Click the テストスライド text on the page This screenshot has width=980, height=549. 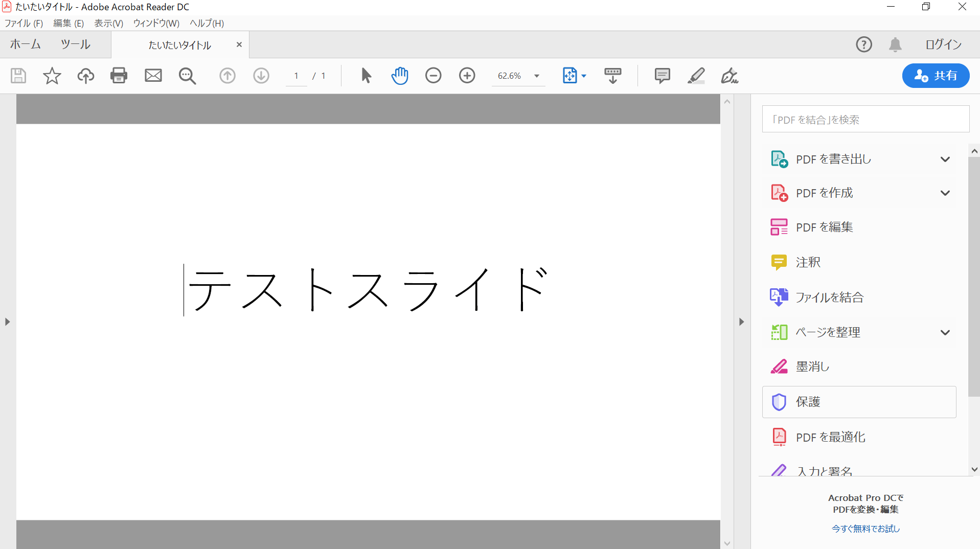[x=369, y=289]
